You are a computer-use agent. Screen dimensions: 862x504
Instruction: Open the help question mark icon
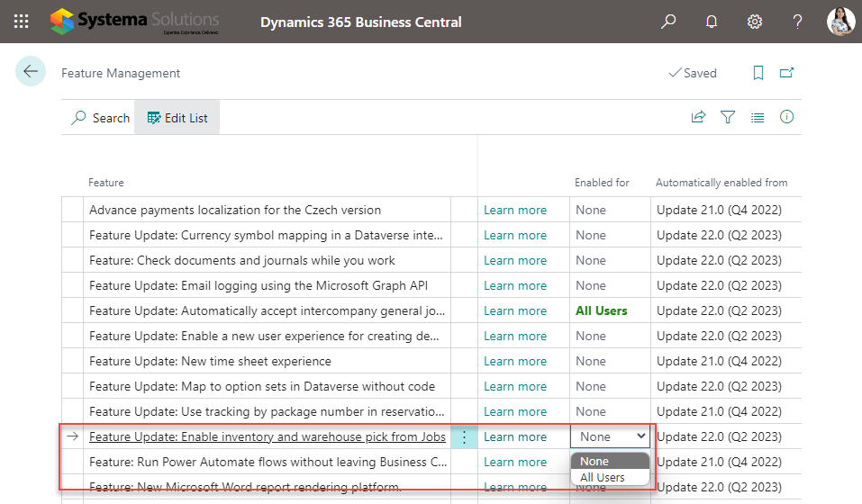[797, 22]
